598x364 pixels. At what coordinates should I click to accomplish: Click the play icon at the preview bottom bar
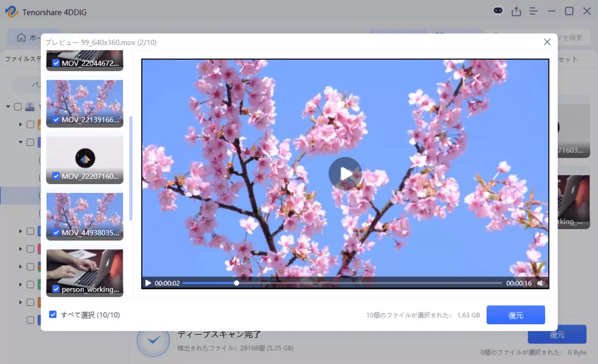(x=147, y=283)
